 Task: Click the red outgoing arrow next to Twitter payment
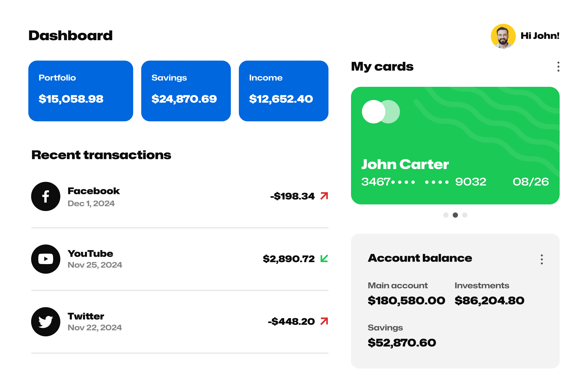[x=324, y=321]
